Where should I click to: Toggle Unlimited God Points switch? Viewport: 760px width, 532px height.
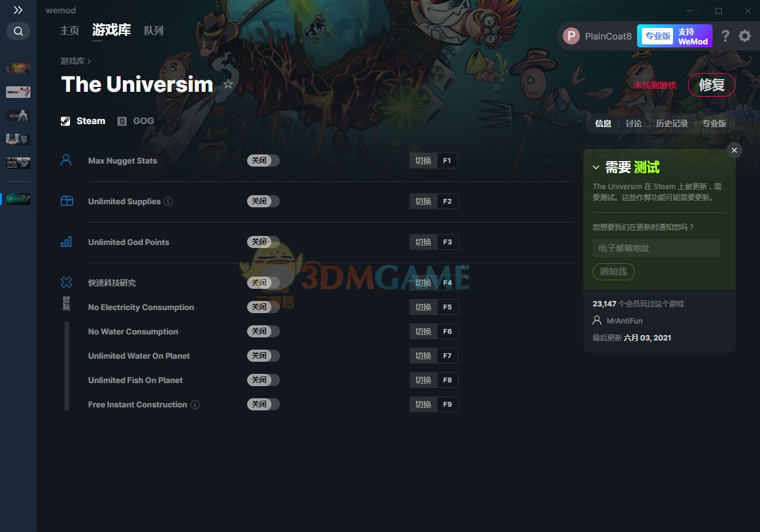[263, 242]
